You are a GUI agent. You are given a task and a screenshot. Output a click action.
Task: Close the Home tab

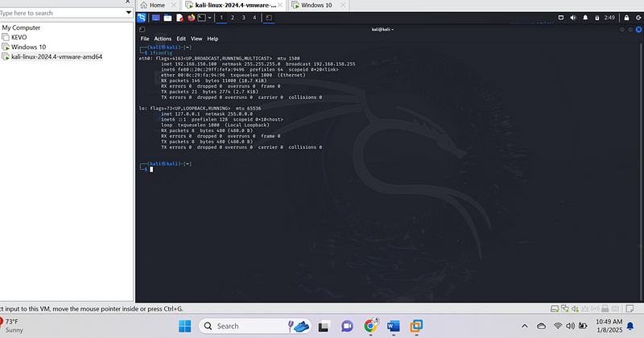[174, 6]
